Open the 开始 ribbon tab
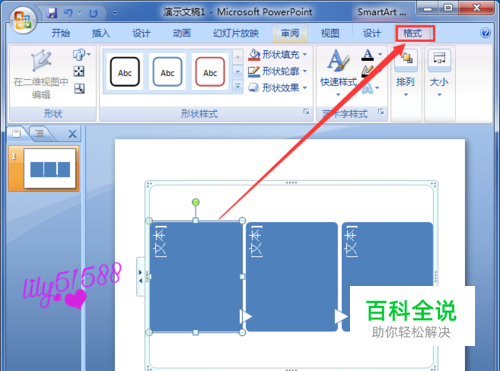 (x=61, y=33)
